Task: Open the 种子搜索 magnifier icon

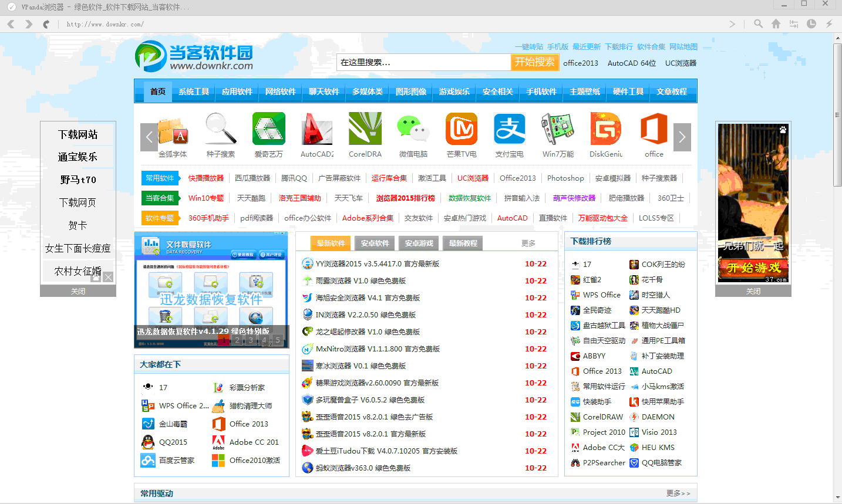Action: coord(221,128)
